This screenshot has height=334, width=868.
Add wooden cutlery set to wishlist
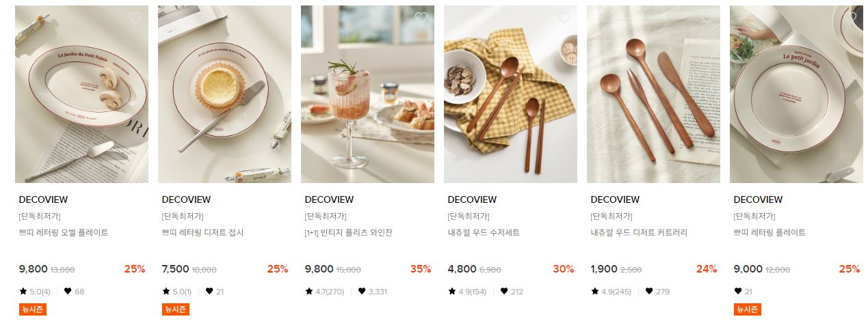(x=564, y=18)
